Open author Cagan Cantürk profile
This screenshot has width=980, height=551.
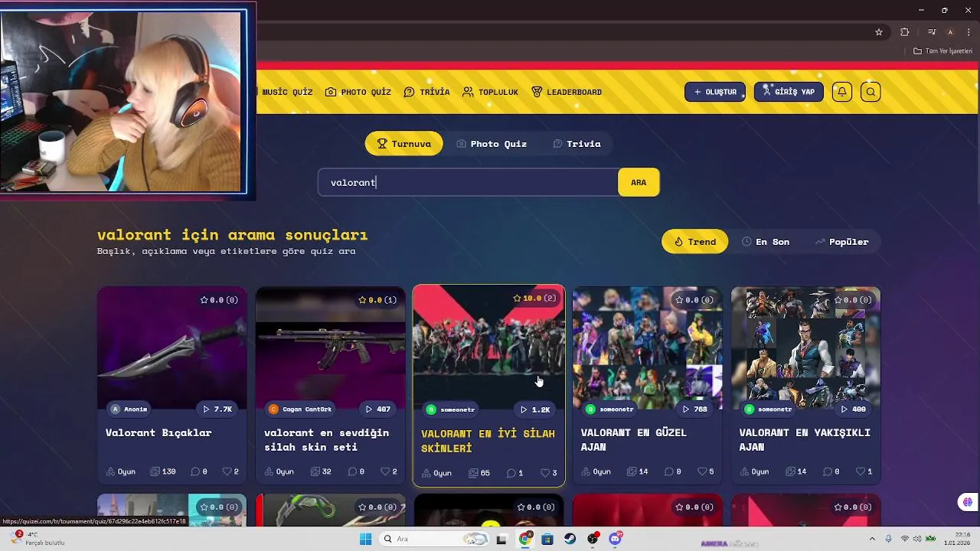click(x=300, y=409)
